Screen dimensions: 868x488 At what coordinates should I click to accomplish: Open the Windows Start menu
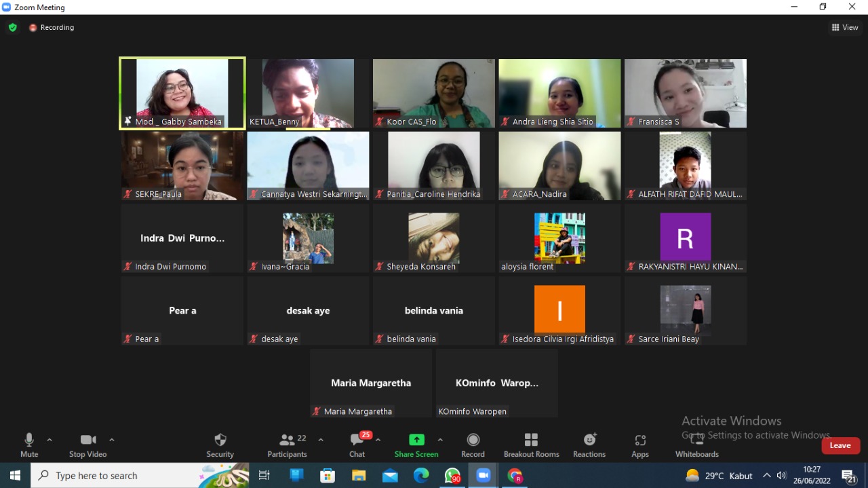[x=15, y=476]
